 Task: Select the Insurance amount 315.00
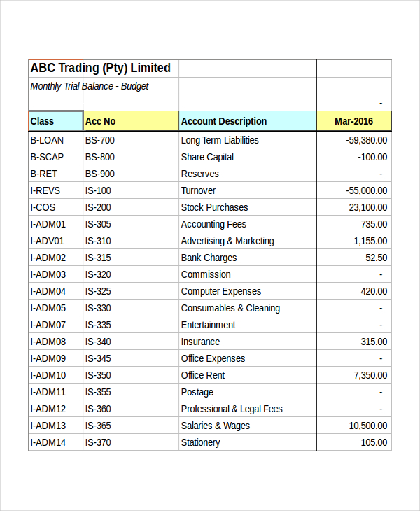[373, 342]
